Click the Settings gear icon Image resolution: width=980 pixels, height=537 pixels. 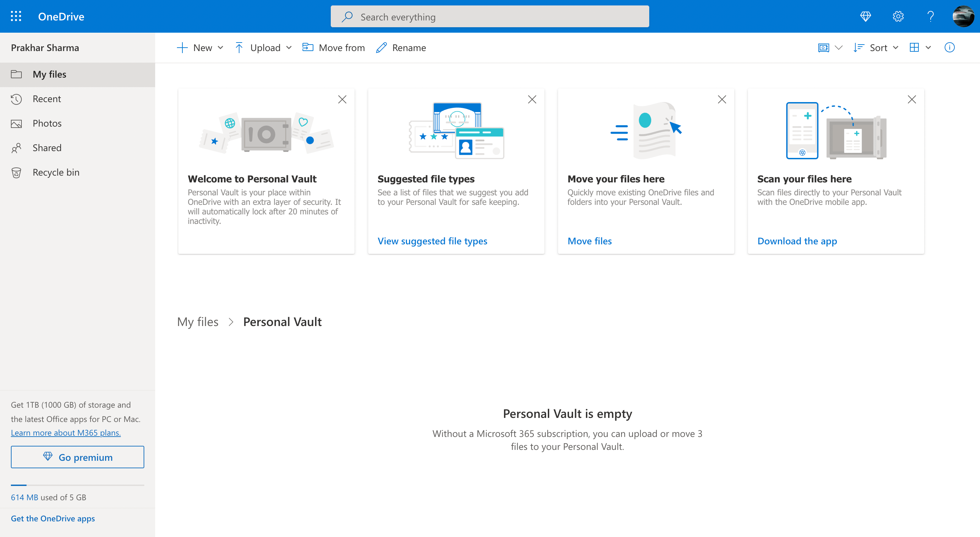point(898,16)
